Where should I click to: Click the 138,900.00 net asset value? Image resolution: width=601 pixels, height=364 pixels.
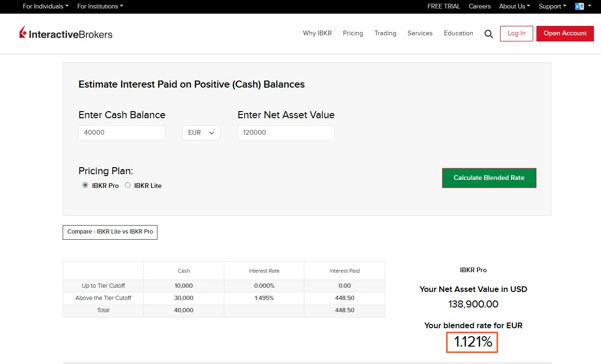click(x=473, y=304)
